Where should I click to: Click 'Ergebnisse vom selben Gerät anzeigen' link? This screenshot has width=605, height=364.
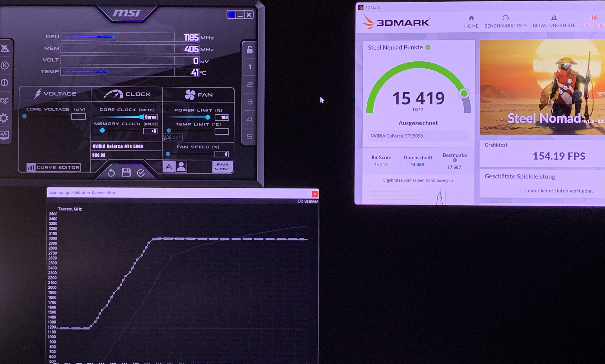click(418, 180)
